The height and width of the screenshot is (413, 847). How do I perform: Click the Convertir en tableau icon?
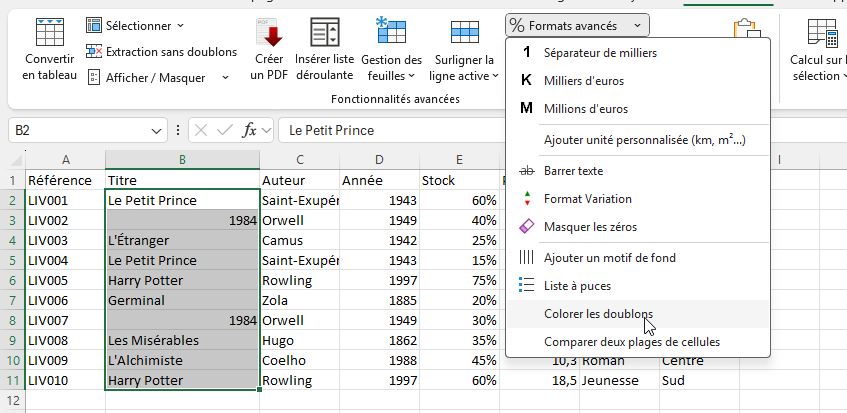pos(50,32)
